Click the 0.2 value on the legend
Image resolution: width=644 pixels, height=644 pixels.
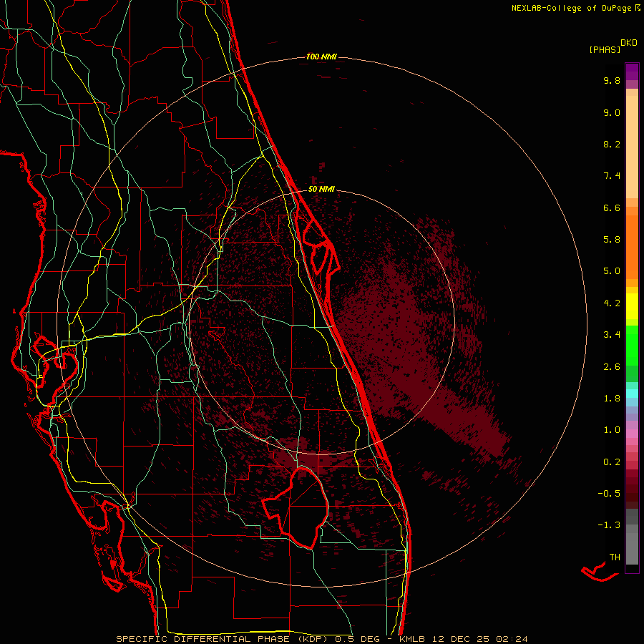pyautogui.click(x=612, y=462)
